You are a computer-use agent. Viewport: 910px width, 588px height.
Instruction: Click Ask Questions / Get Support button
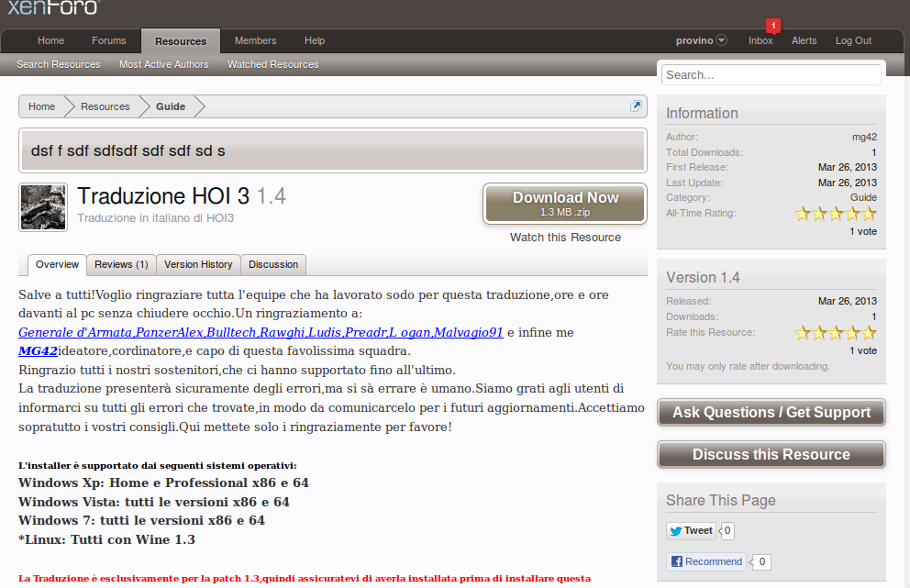771,413
